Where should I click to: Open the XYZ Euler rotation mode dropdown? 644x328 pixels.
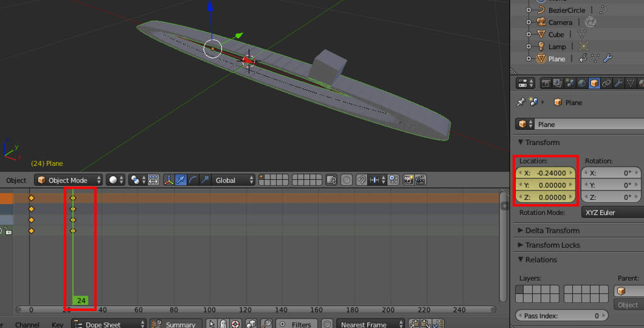pos(613,212)
